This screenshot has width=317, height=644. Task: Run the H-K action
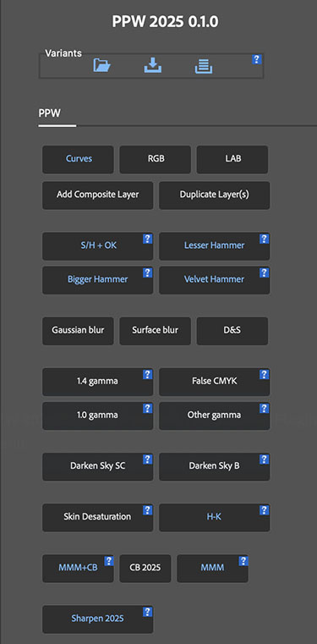point(214,518)
